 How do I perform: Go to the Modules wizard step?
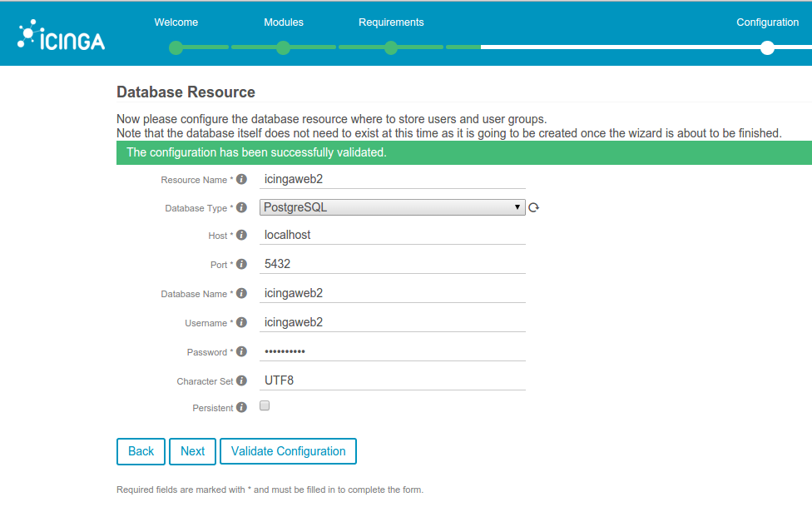[283, 22]
